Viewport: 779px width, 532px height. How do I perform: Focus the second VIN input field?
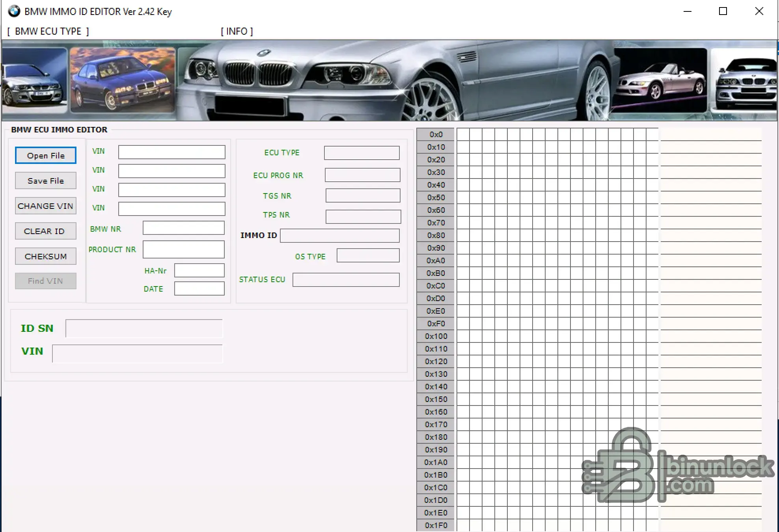tap(172, 171)
